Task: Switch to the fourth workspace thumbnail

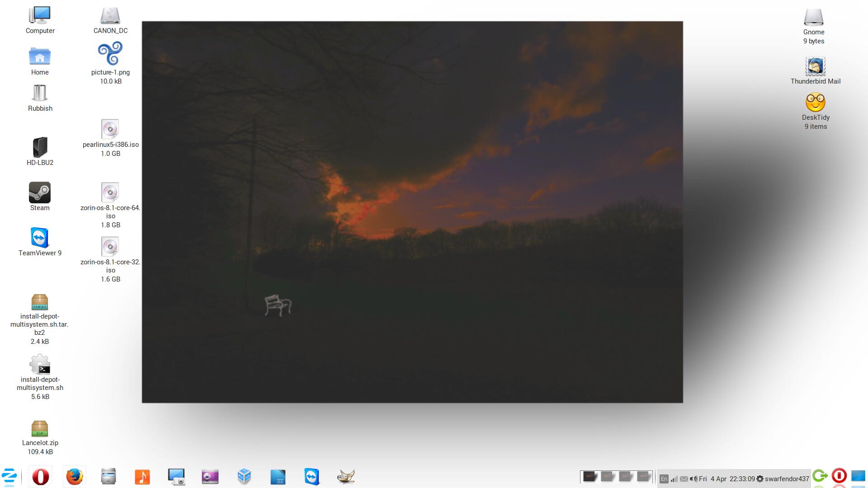Action: point(643,477)
